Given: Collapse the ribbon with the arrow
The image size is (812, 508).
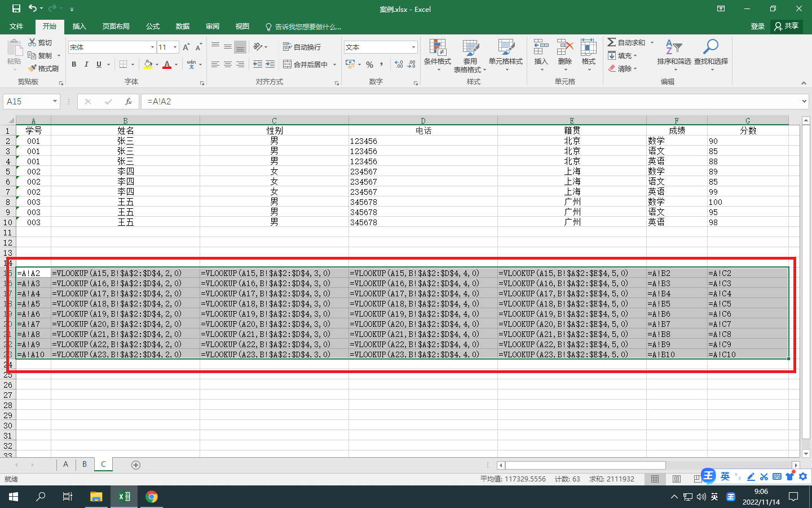Looking at the screenshot, I should [804, 83].
